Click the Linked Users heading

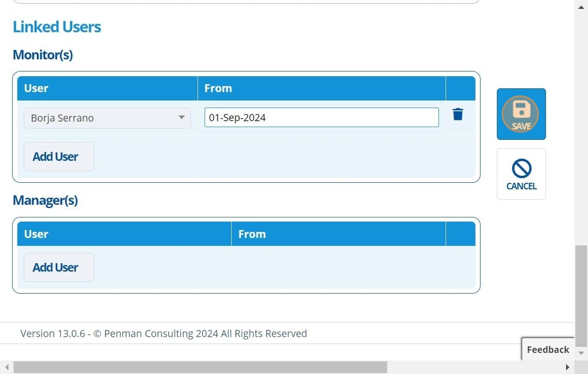[57, 27]
